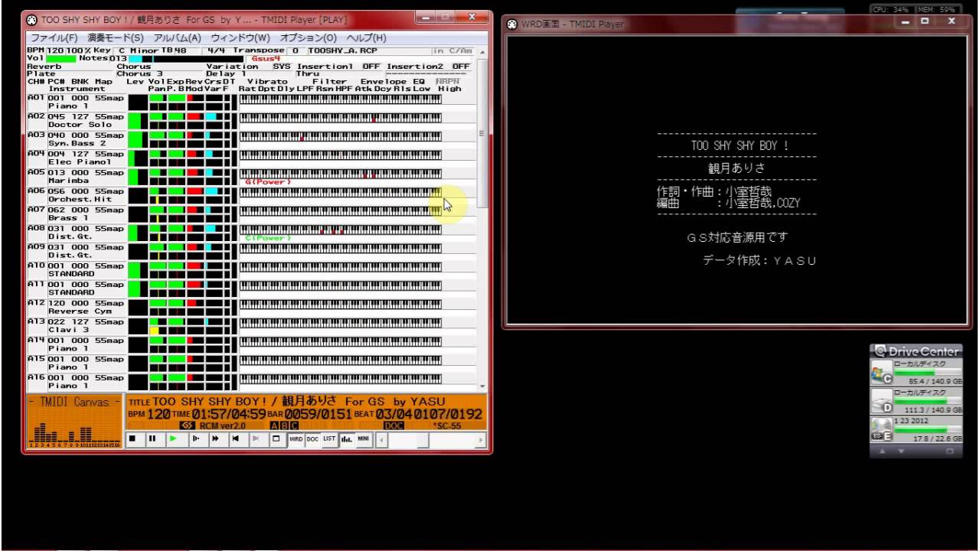Click the 'in C/Am' key display toggle
The height and width of the screenshot is (551, 980).
pyautogui.click(x=452, y=51)
